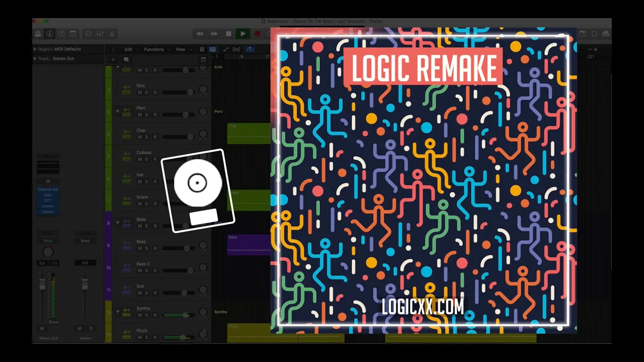Click the Fast Forward transport button
The image size is (644, 362).
coord(214,34)
